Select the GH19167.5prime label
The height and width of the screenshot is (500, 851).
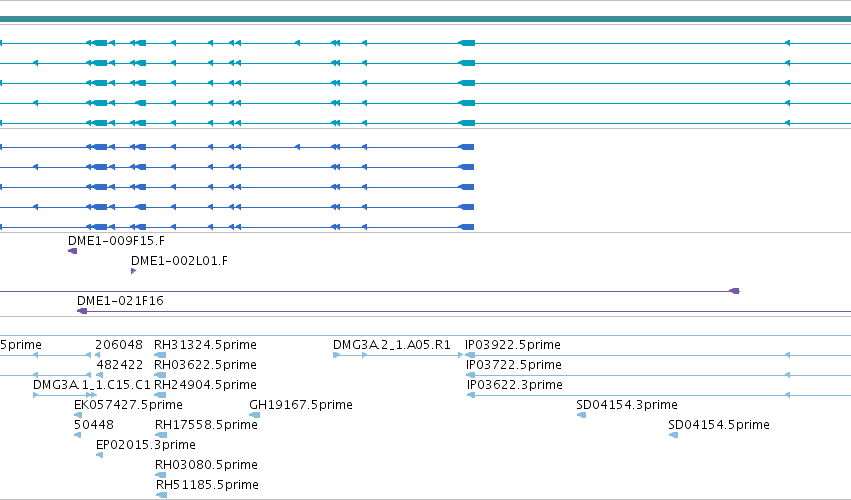301,405
